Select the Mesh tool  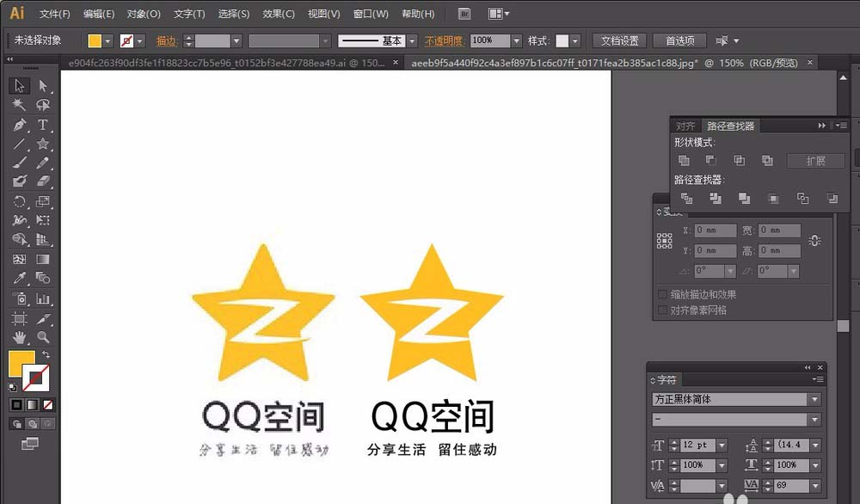pyautogui.click(x=19, y=259)
